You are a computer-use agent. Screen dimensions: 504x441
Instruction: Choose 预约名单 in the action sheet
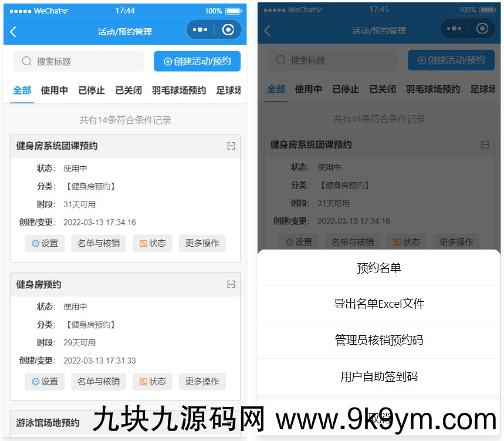(379, 268)
